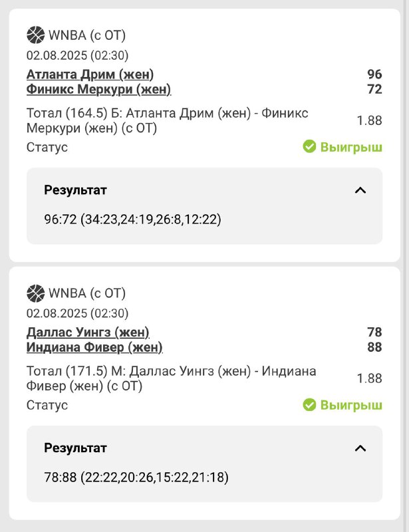Viewport: 409px width, 532px height.
Task: Collapse the Результат section showing 96:72
Action: [360, 190]
